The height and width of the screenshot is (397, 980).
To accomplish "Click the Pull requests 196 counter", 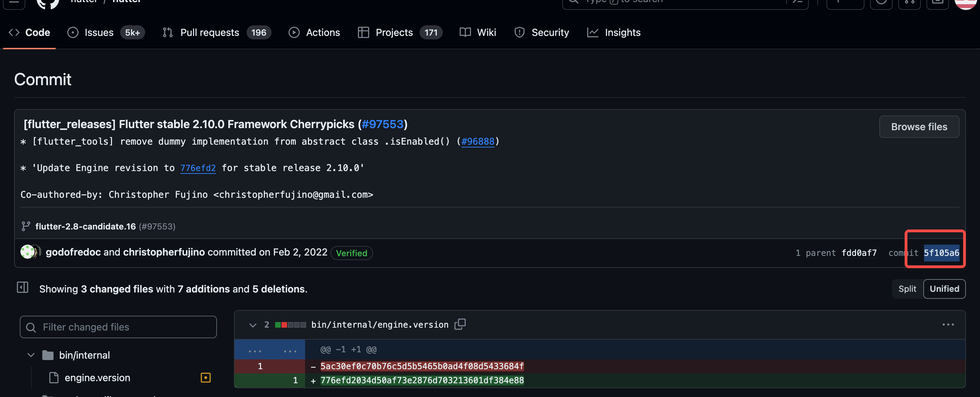I will click(259, 33).
